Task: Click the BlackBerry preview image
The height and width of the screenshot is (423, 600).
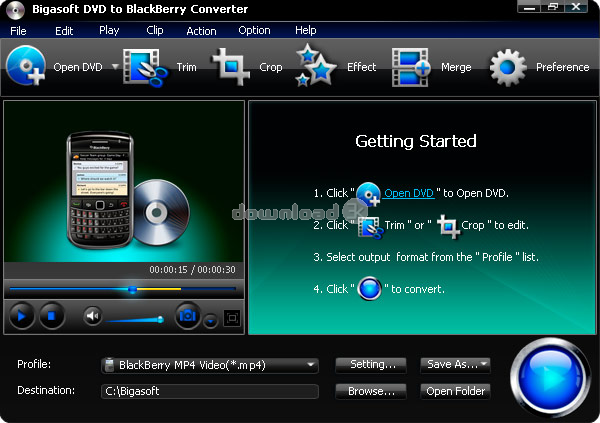Action: pos(124,181)
